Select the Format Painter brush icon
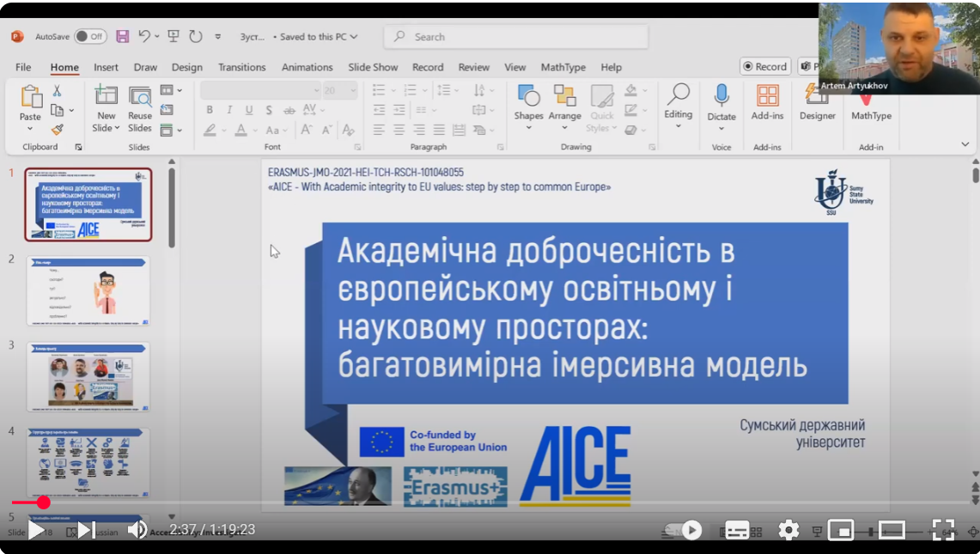The width and height of the screenshot is (980, 554). tap(58, 130)
